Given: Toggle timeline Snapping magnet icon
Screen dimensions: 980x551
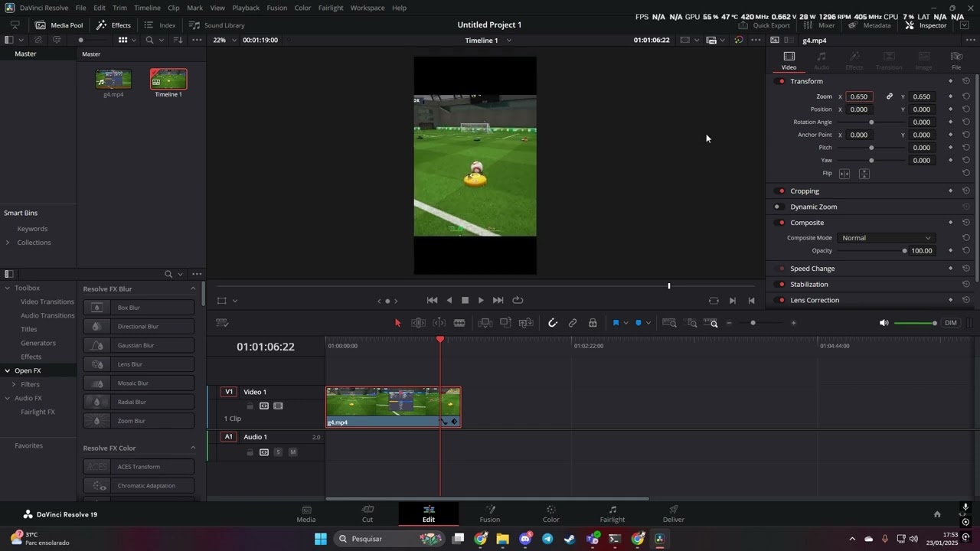Looking at the screenshot, I should [553, 323].
